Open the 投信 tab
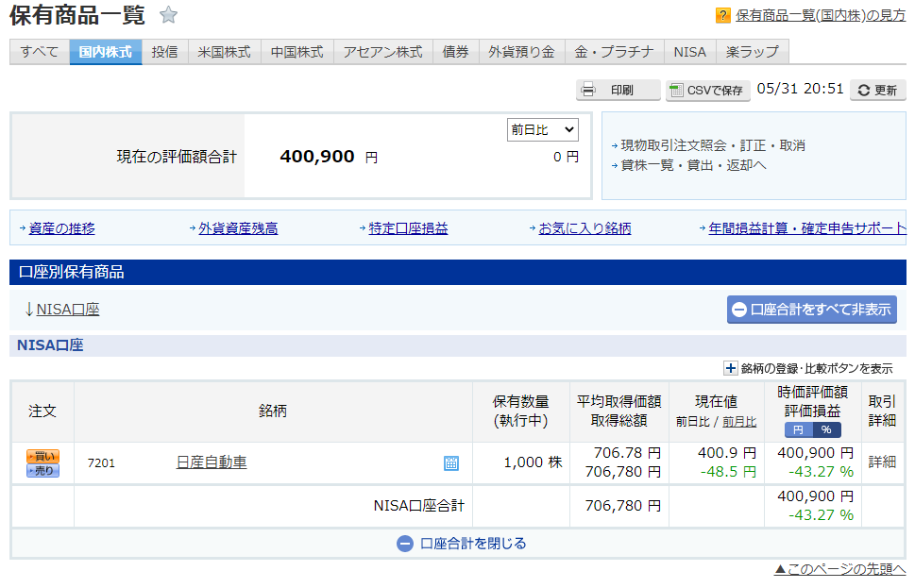Viewport: 915px width, 588px height. (164, 52)
